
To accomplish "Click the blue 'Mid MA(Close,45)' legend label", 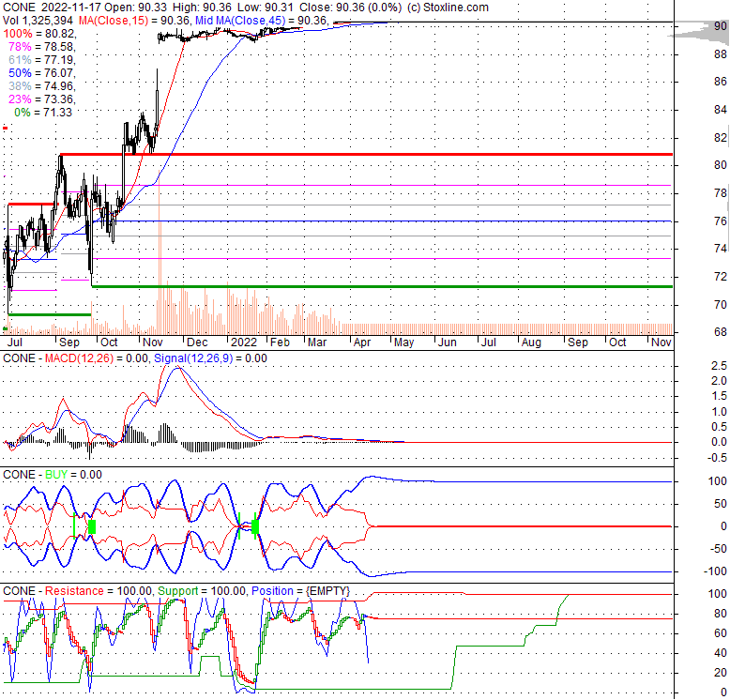I will 240,21.
